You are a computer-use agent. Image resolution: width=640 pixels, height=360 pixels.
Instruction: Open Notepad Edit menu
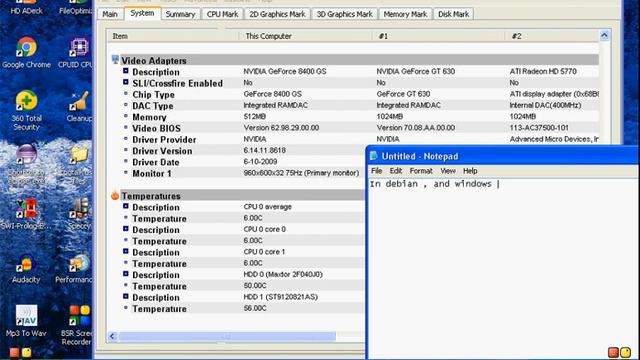click(396, 171)
